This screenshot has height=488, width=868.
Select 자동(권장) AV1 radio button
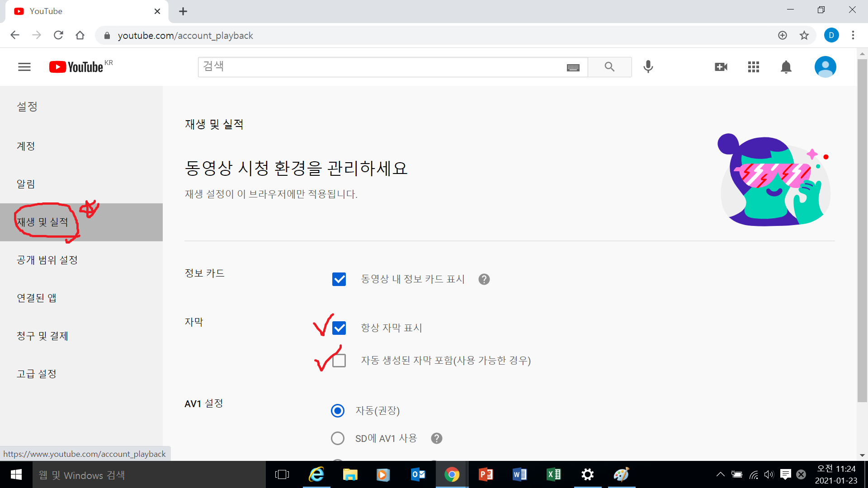(x=338, y=411)
